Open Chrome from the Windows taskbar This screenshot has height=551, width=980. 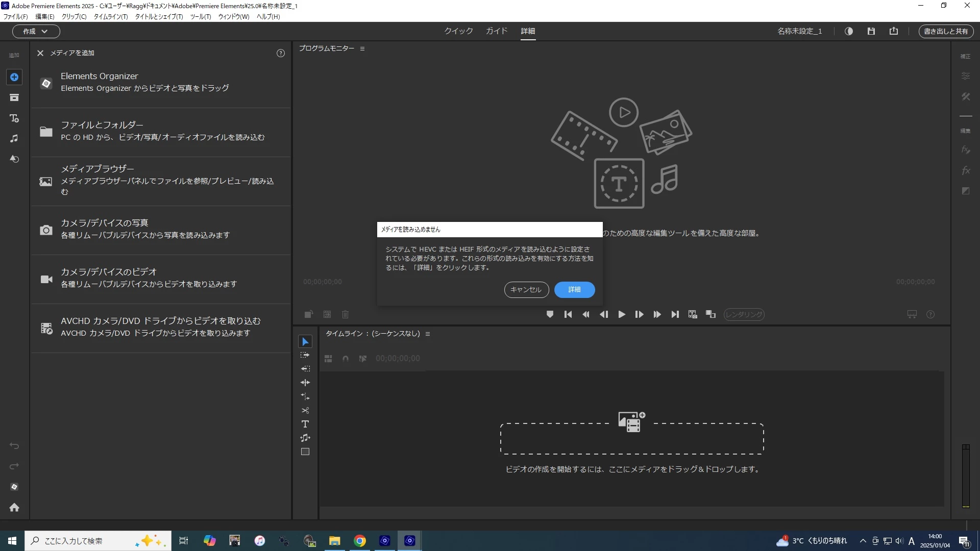coord(360,541)
